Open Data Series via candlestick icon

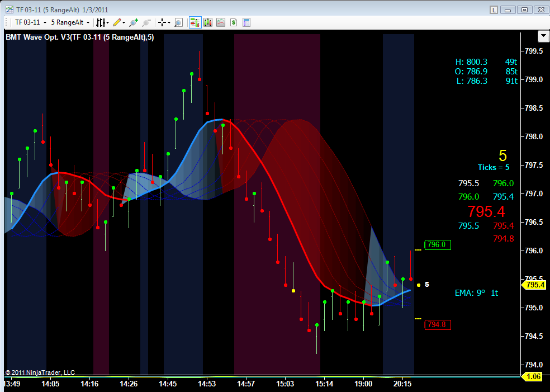pos(208,23)
